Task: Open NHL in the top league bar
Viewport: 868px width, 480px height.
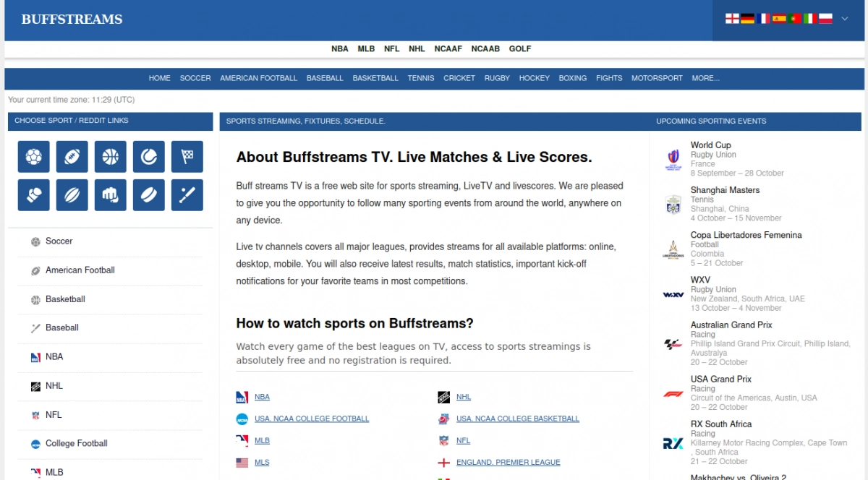Action: click(417, 49)
